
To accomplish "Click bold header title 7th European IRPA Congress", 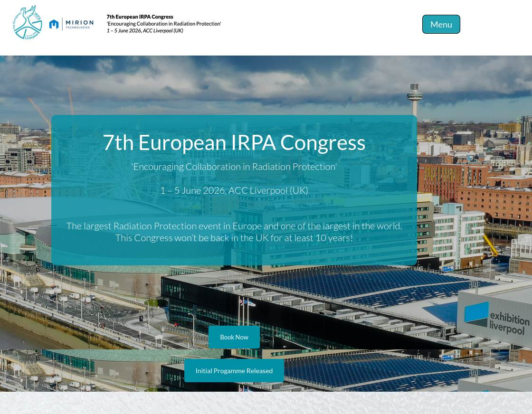I will pos(140,17).
